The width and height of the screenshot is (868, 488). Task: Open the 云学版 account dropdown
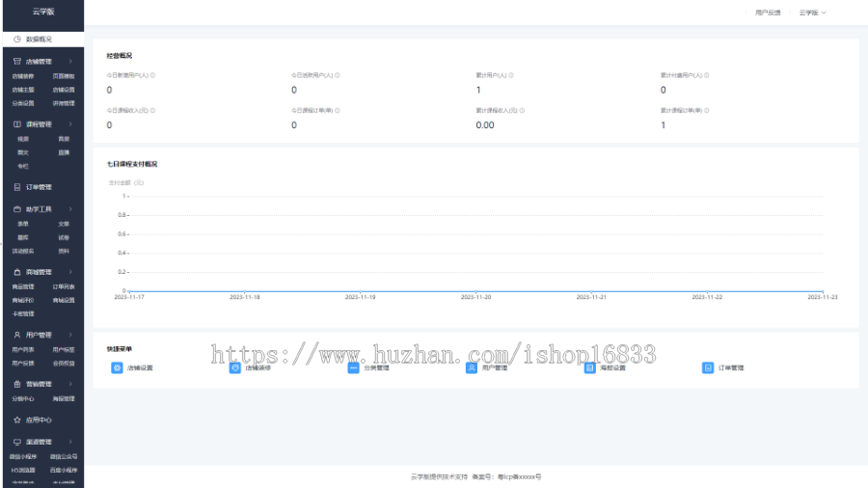[812, 13]
